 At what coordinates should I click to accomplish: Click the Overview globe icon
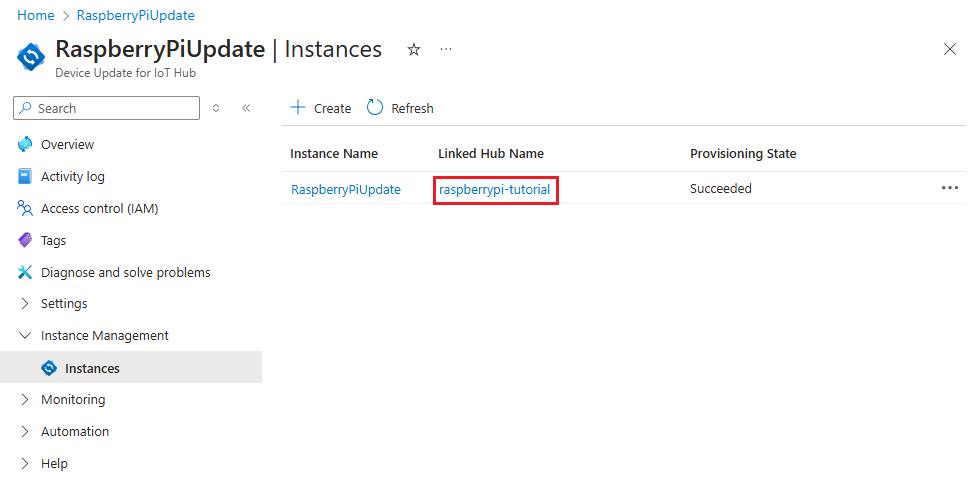pos(25,144)
